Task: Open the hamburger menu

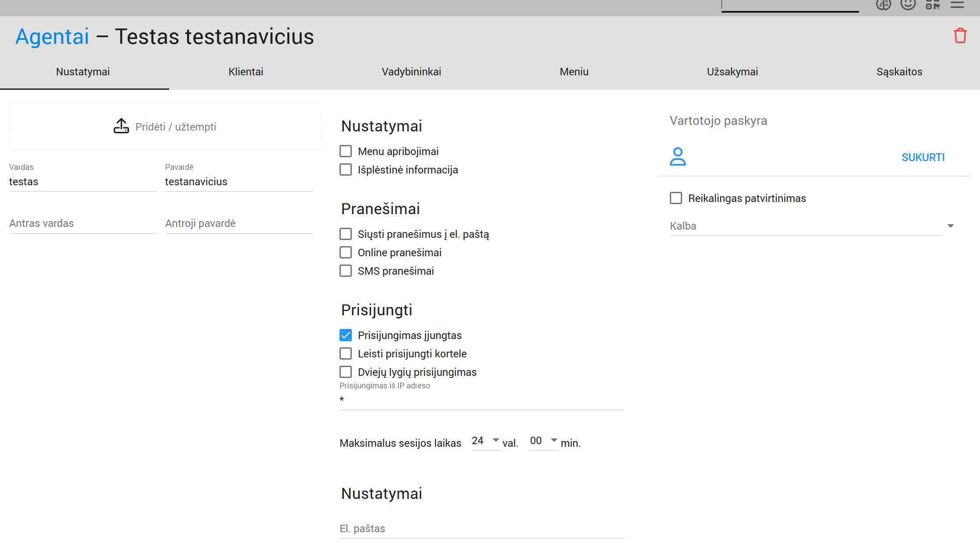Action: pyautogui.click(x=957, y=5)
